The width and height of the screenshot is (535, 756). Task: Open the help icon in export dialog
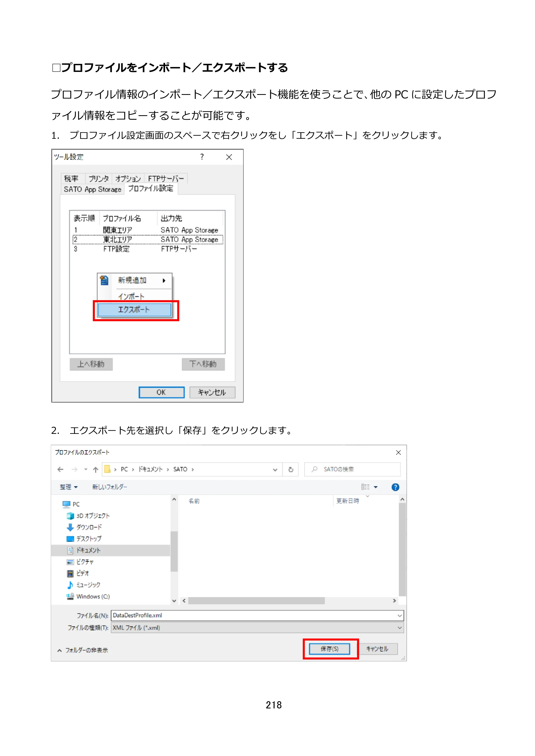(395, 487)
